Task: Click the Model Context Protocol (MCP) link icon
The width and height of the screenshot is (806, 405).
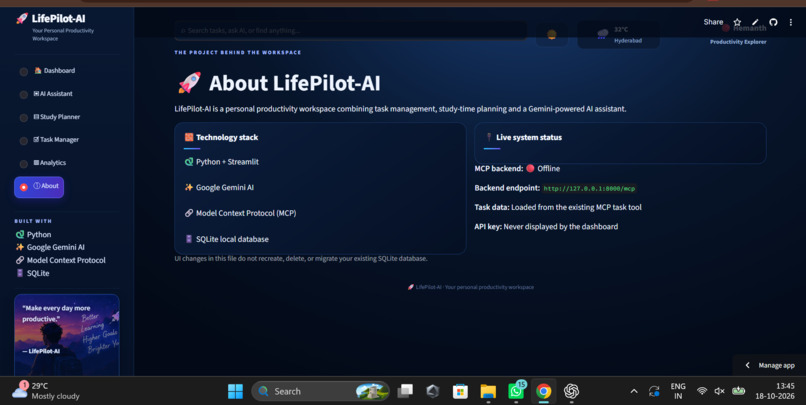Action: [x=189, y=213]
